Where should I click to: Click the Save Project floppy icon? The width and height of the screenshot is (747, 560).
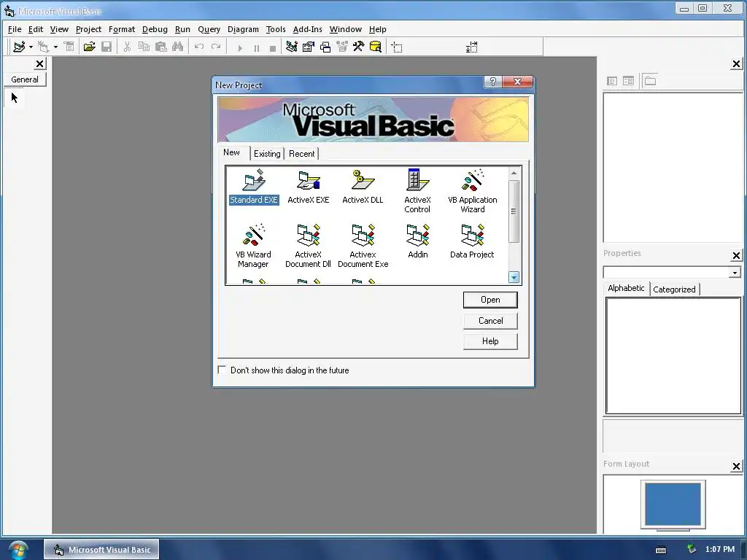(107, 47)
